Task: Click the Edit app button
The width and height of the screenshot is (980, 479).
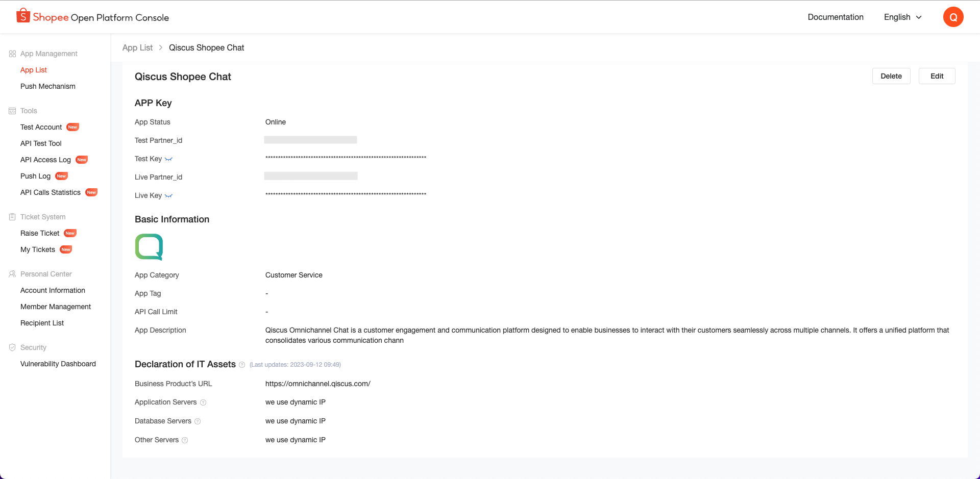Action: [x=937, y=76]
